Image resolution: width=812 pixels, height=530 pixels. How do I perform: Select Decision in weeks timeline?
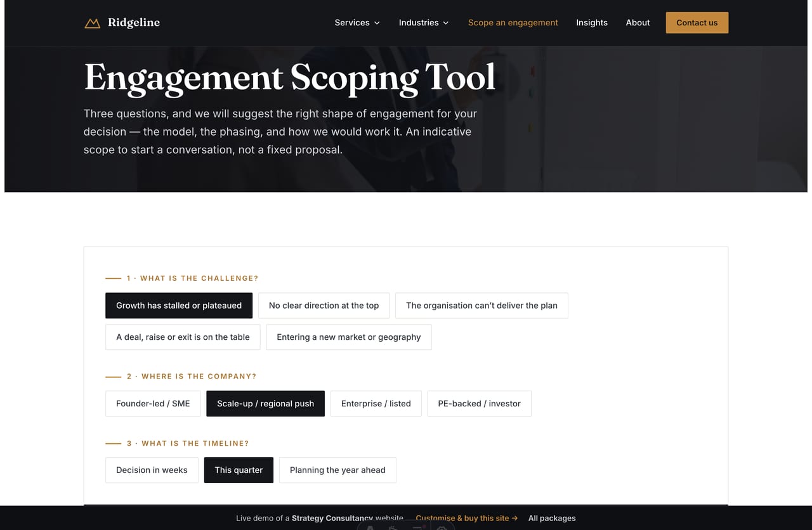(152, 470)
